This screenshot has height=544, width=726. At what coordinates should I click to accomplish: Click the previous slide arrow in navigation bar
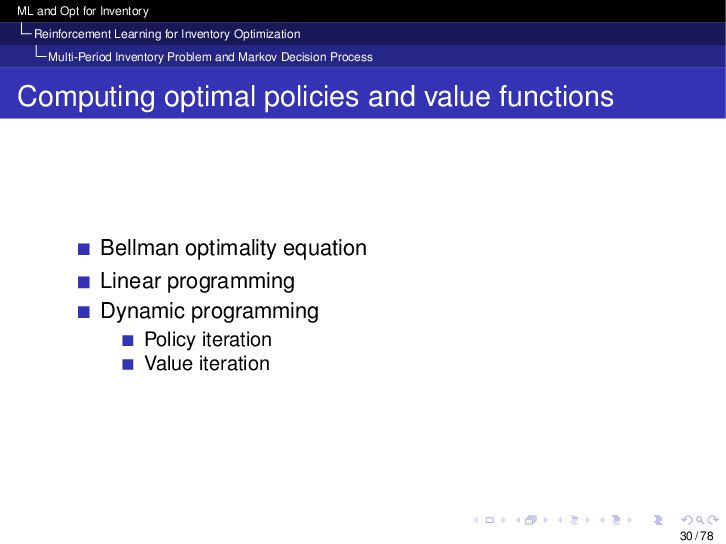tap(476, 520)
